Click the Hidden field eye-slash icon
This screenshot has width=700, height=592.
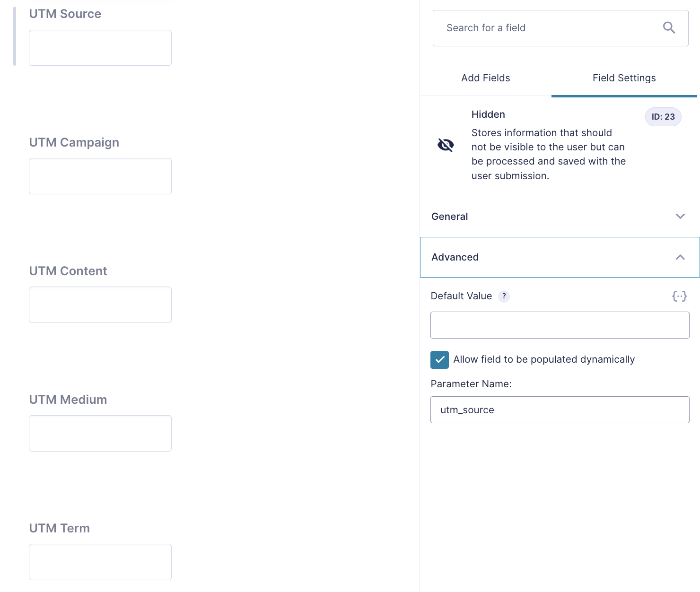tap(445, 145)
